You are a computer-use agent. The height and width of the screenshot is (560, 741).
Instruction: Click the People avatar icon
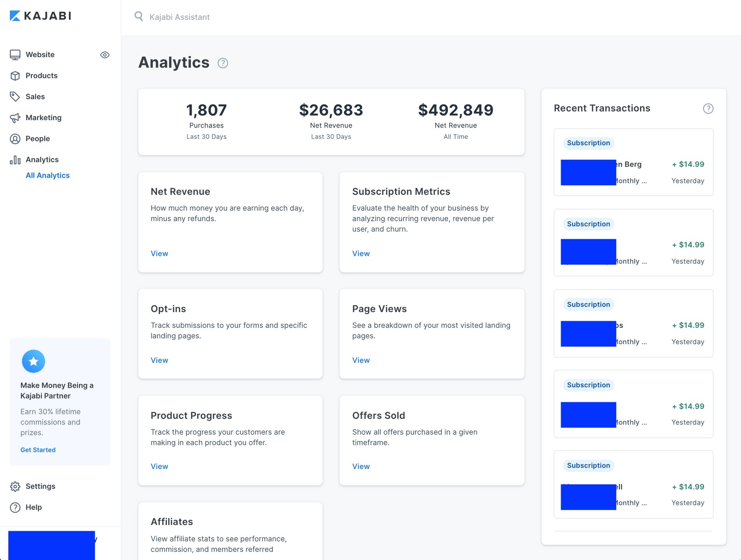[15, 139]
